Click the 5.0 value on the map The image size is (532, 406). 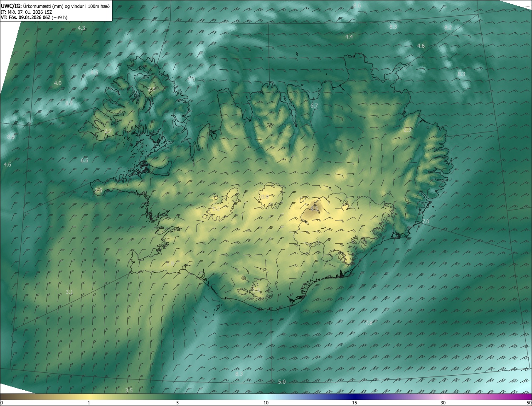(282, 382)
